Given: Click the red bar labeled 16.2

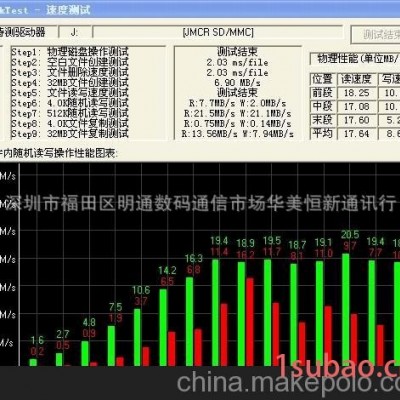Looking at the screenshot, I should pyautogui.click(x=250, y=322).
